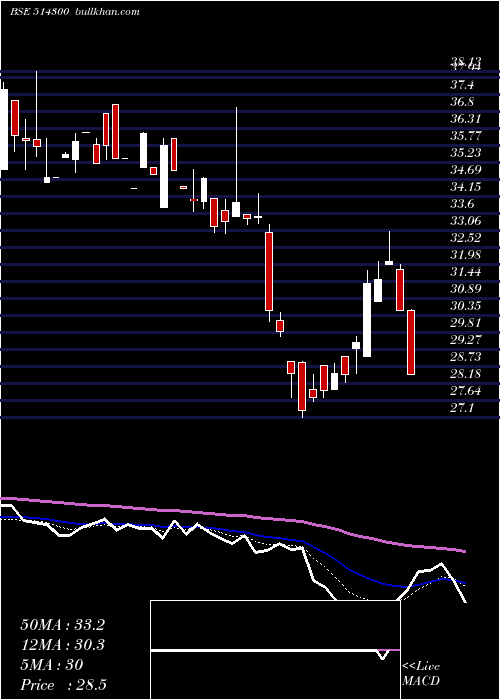This screenshot has height=700, width=500.
Task: Click the pink 50MA trend line
Action: 232,515
